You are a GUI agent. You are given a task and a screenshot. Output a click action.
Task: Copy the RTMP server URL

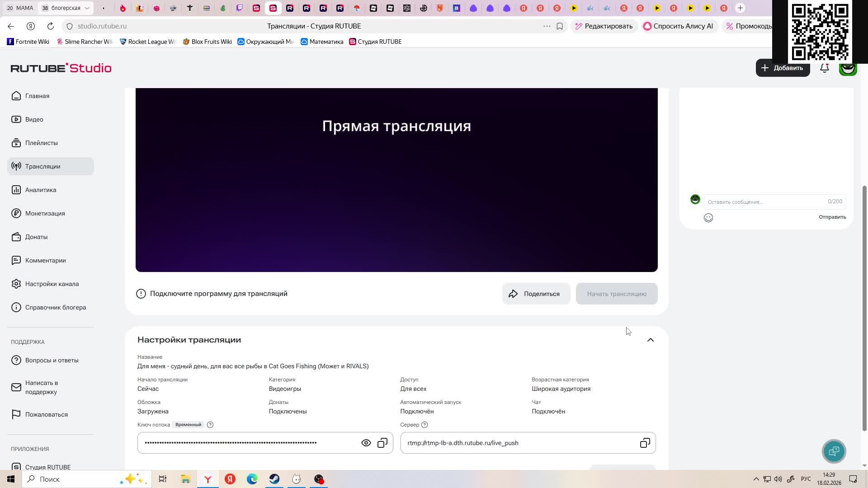tap(645, 443)
